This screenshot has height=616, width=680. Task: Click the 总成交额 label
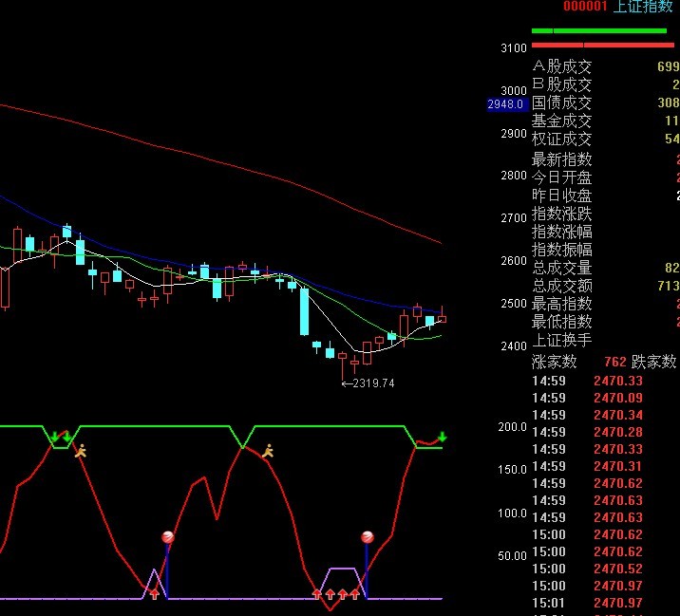561,286
